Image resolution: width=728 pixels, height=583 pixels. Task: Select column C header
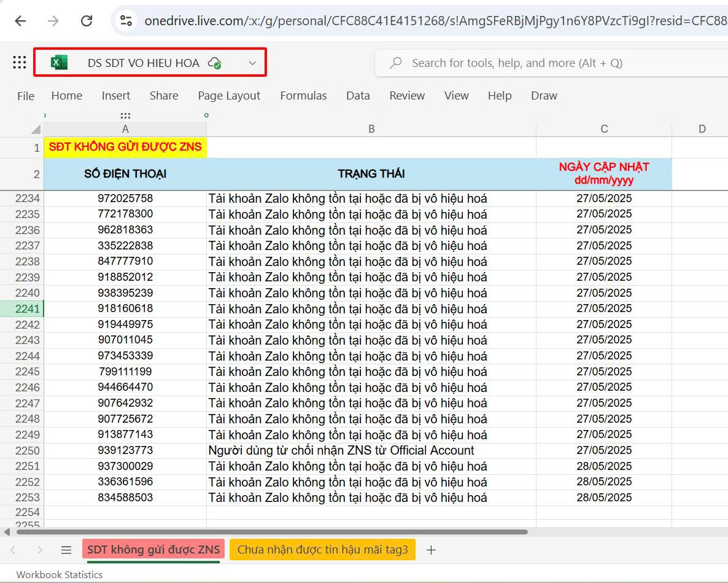click(x=604, y=129)
